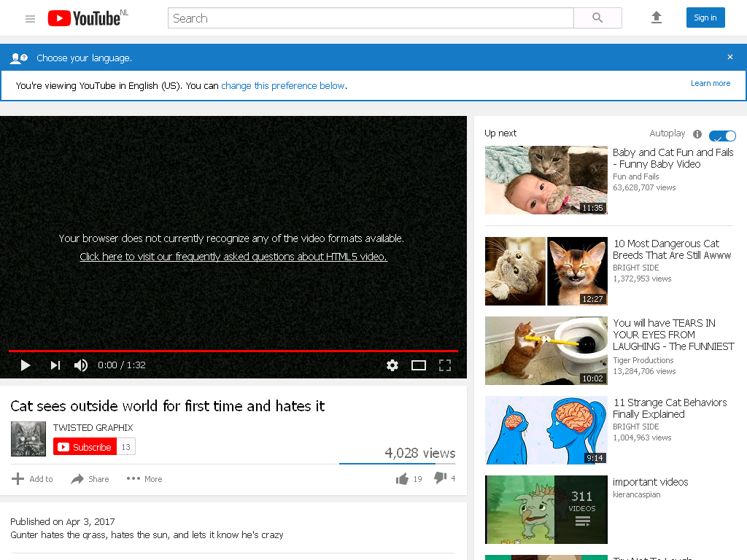Click the search magnifier button
The width and height of the screenshot is (747, 560).
[x=597, y=18]
